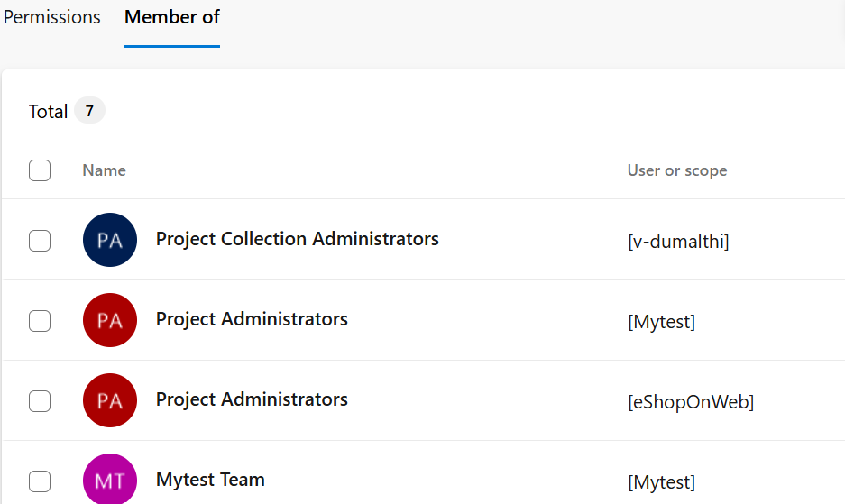Tick checkbox for Project Administrators in eShopOnWeb
The width and height of the screenshot is (845, 504).
tap(40, 401)
